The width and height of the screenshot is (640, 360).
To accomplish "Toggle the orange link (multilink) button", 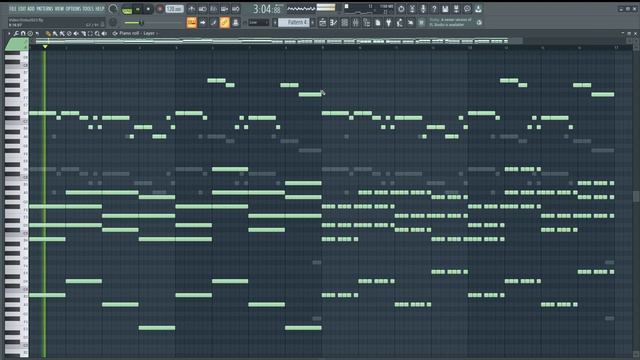I will click(x=224, y=23).
